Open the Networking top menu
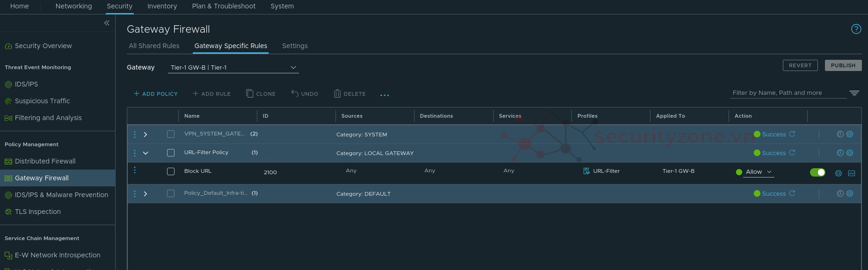The height and width of the screenshot is (270, 868). click(73, 6)
